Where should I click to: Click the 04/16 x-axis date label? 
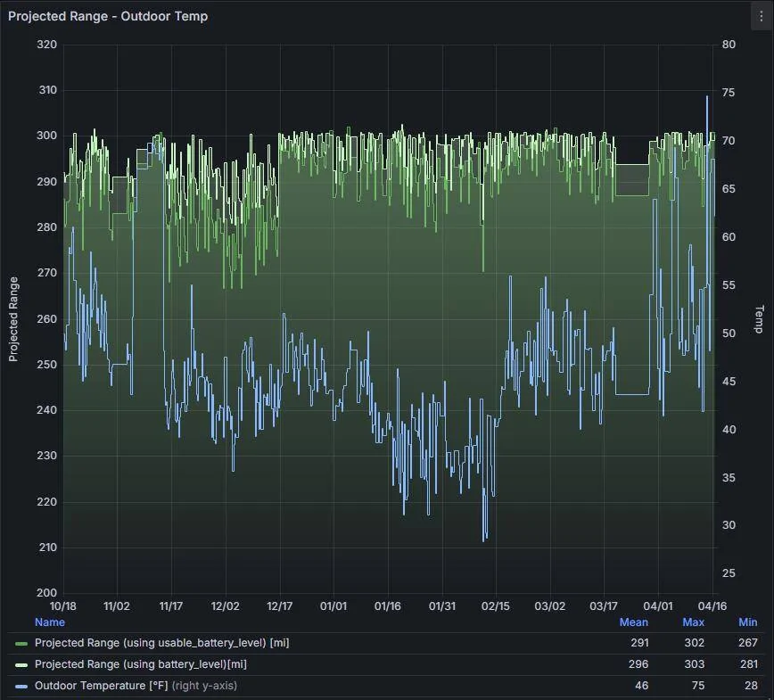coord(712,605)
